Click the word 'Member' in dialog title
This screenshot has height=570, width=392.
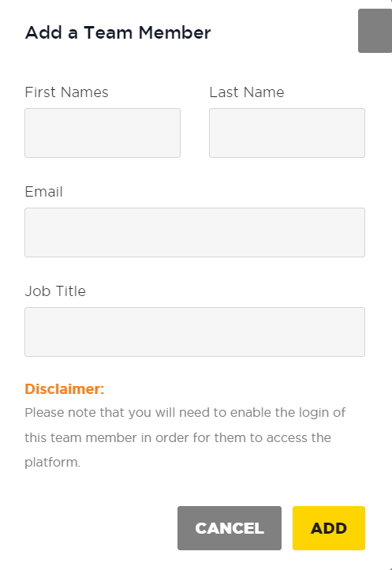tap(174, 32)
